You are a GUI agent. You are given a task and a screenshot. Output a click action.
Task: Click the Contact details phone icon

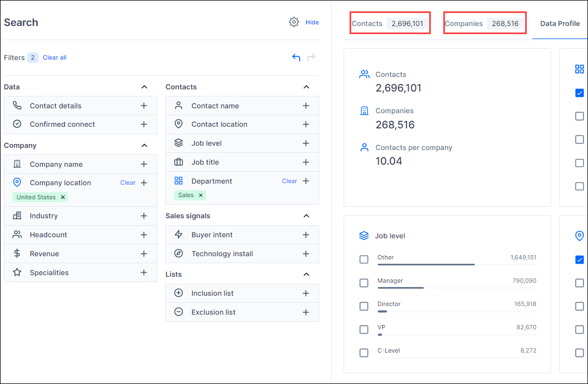[17, 105]
